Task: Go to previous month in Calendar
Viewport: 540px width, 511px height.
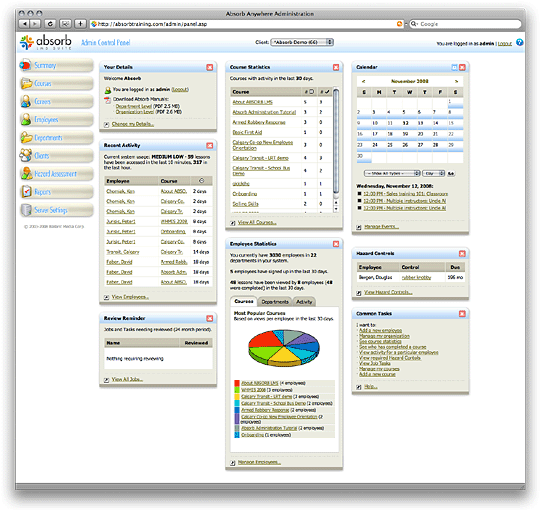Action: (363, 81)
